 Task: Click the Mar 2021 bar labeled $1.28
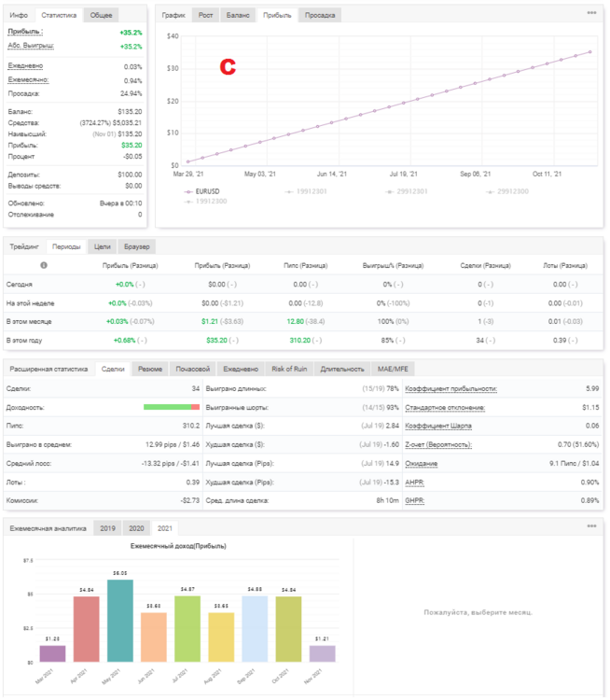(x=52, y=653)
